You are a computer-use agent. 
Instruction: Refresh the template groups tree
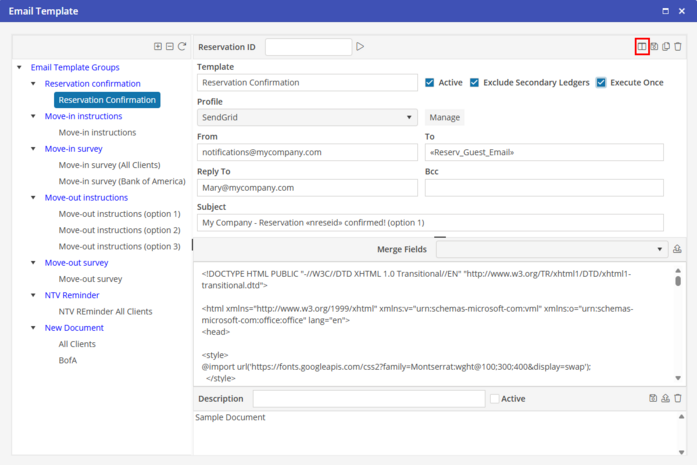point(182,47)
